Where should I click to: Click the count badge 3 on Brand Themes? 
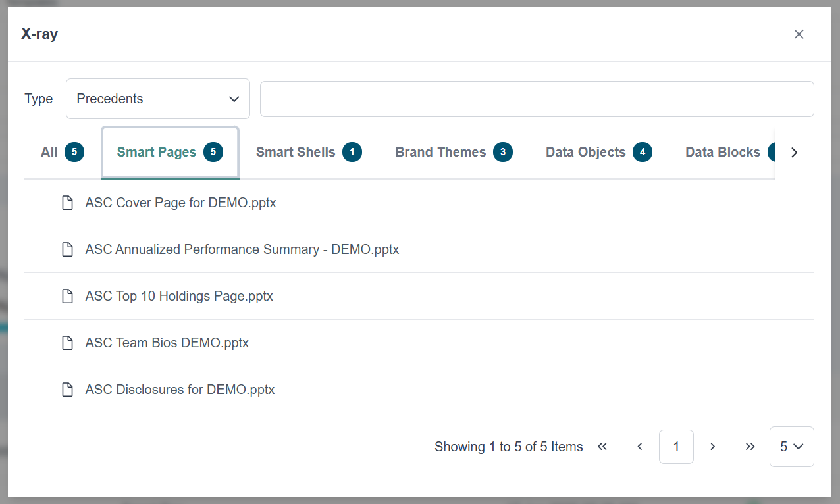(x=503, y=152)
